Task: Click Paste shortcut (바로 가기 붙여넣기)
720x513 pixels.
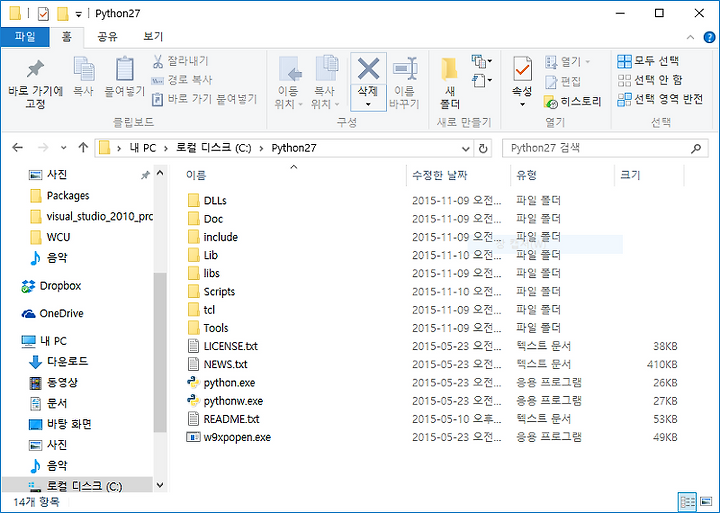Action: [x=205, y=99]
